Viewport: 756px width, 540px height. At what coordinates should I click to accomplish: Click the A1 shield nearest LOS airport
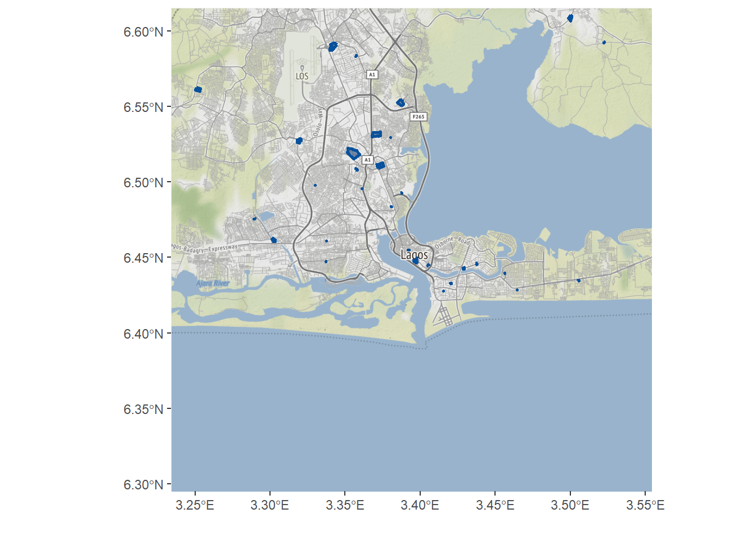click(371, 74)
